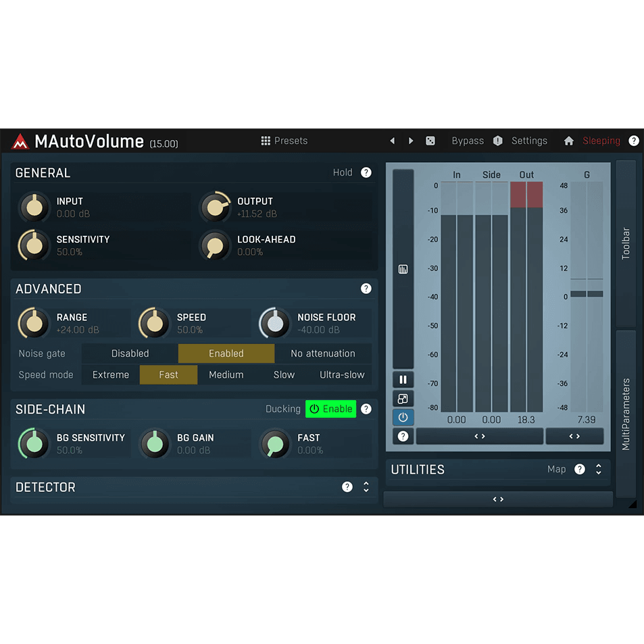
Task: Click the left narrow vertical meter strip
Action: point(403,269)
